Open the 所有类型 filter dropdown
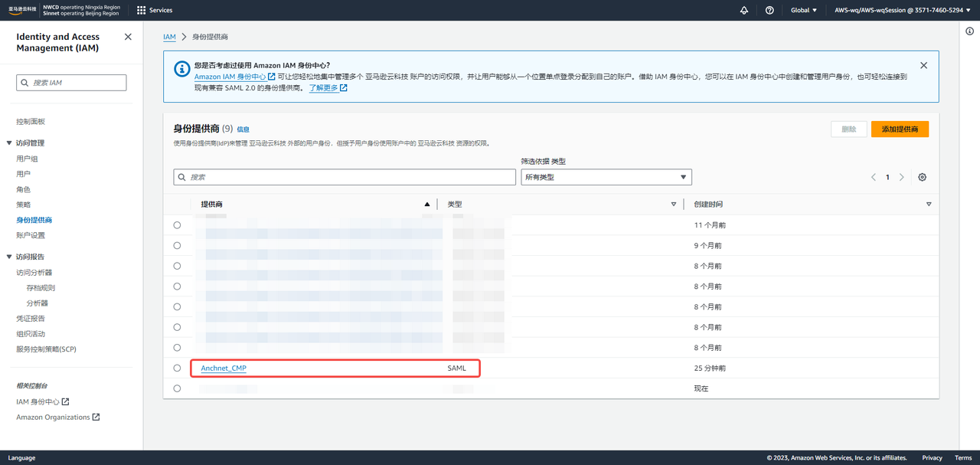The height and width of the screenshot is (465, 980). (x=606, y=177)
